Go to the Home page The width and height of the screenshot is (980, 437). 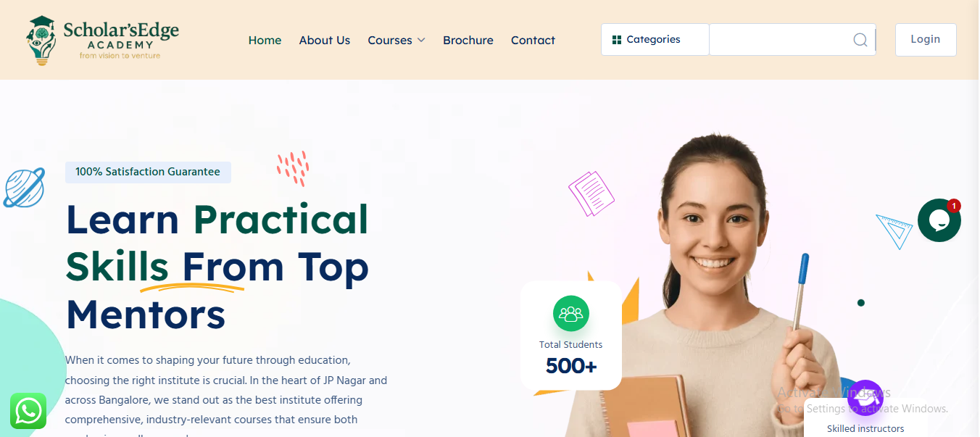[x=265, y=41]
